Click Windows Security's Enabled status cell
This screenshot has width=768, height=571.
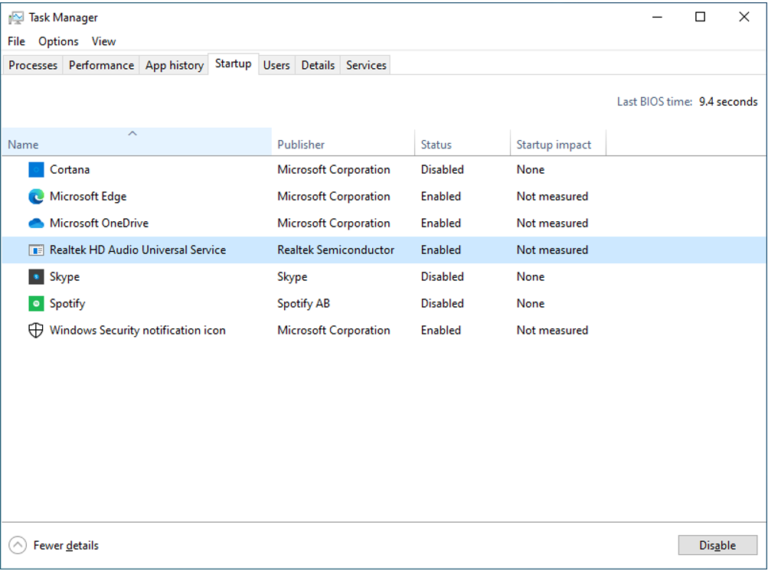441,331
